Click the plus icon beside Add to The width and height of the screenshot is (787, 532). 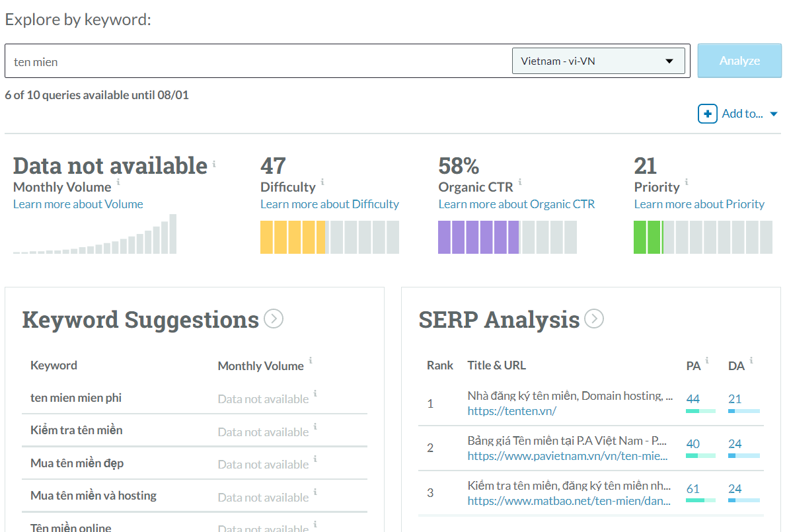707,114
